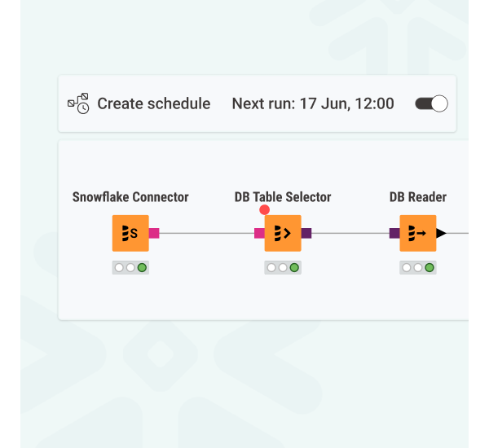Click the Create schedule label

click(x=153, y=103)
